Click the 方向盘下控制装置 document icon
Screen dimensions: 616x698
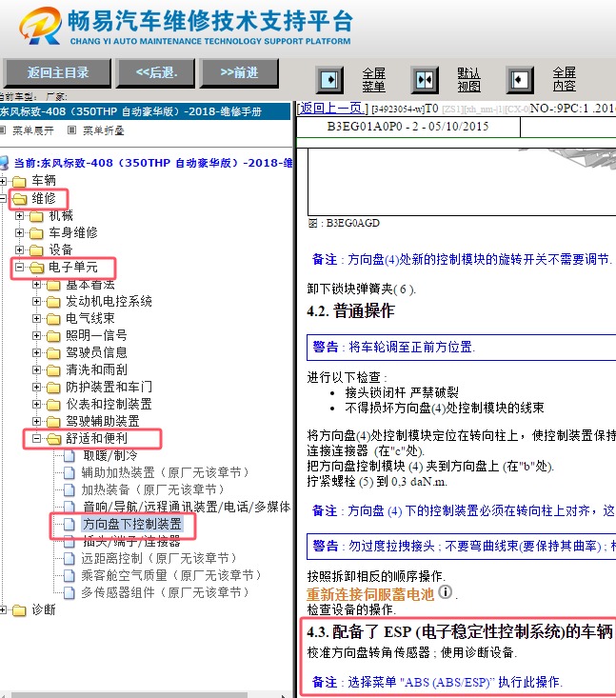click(69, 525)
